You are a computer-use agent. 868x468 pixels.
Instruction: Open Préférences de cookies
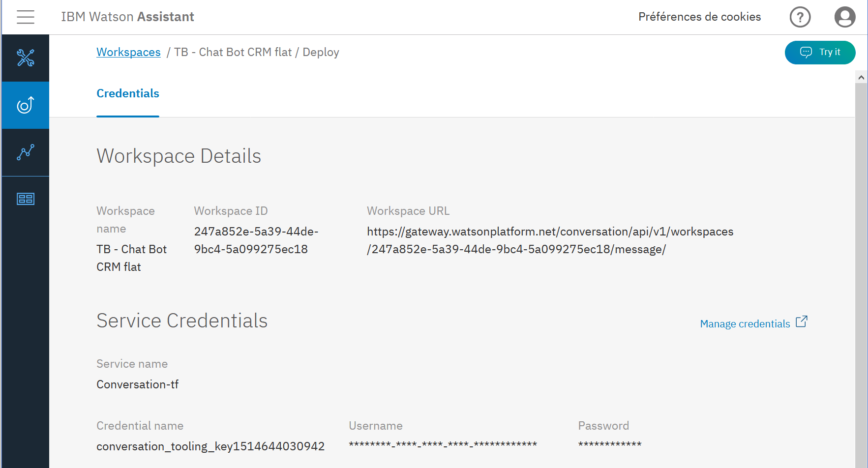[x=699, y=17]
